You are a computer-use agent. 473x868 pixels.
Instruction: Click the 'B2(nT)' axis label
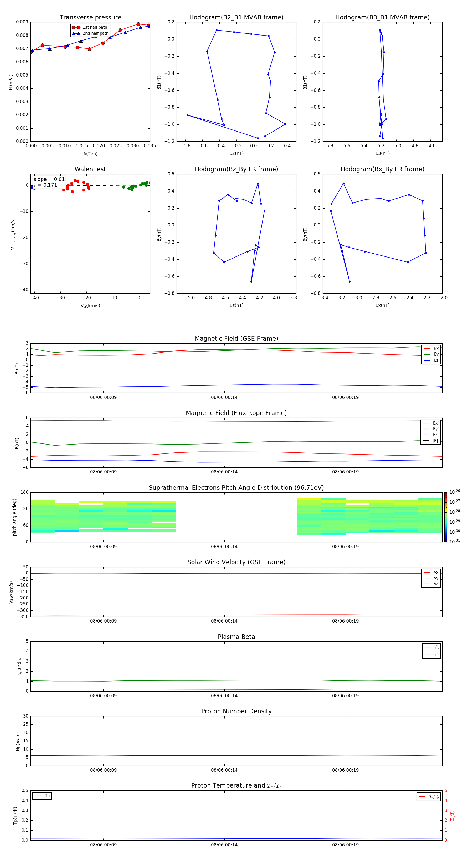(236, 153)
